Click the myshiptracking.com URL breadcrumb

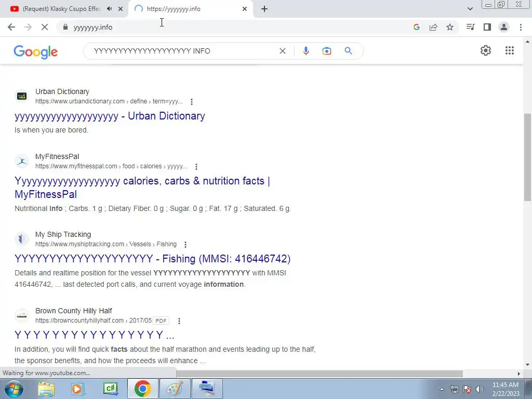(x=106, y=244)
